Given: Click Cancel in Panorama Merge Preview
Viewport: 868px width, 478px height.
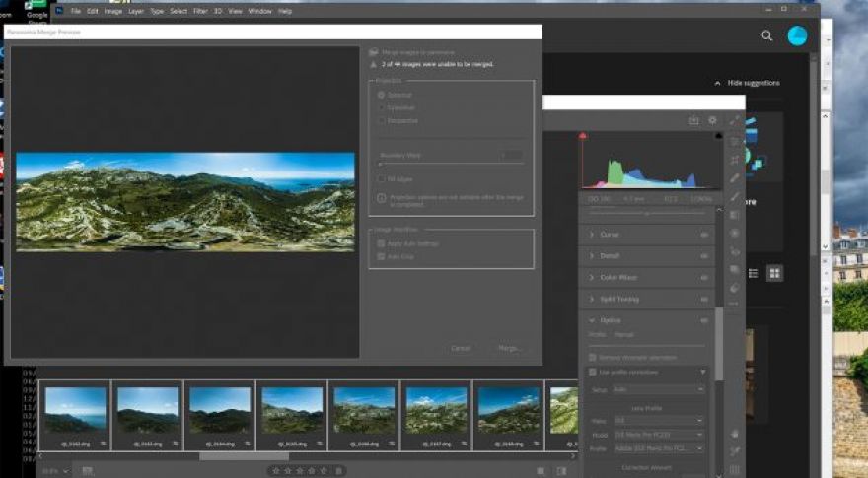Looking at the screenshot, I should pos(461,348).
